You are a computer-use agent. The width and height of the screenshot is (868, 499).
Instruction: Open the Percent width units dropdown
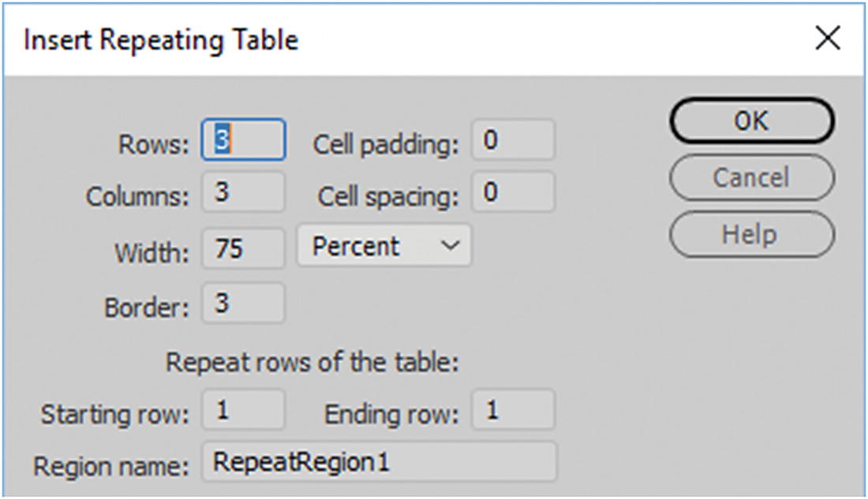click(384, 247)
